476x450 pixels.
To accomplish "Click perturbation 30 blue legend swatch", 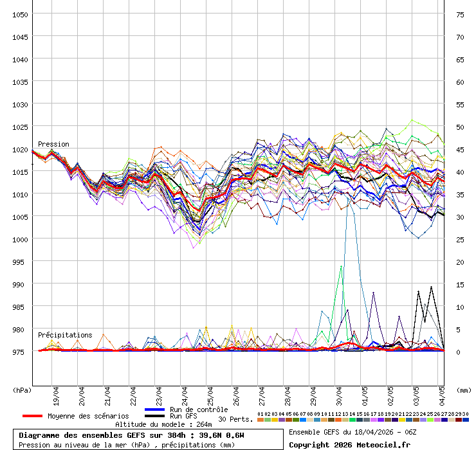I will tap(466, 419).
